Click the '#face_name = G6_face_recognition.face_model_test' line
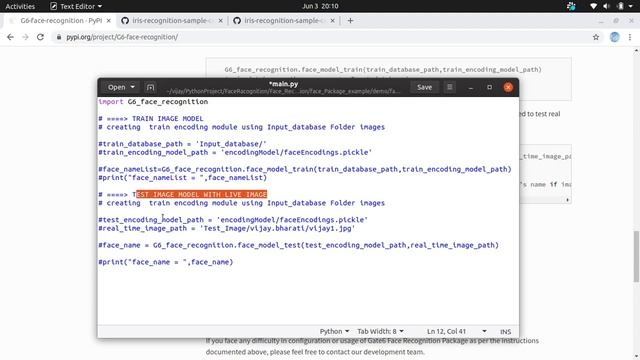640x360 pixels. (x=298, y=245)
